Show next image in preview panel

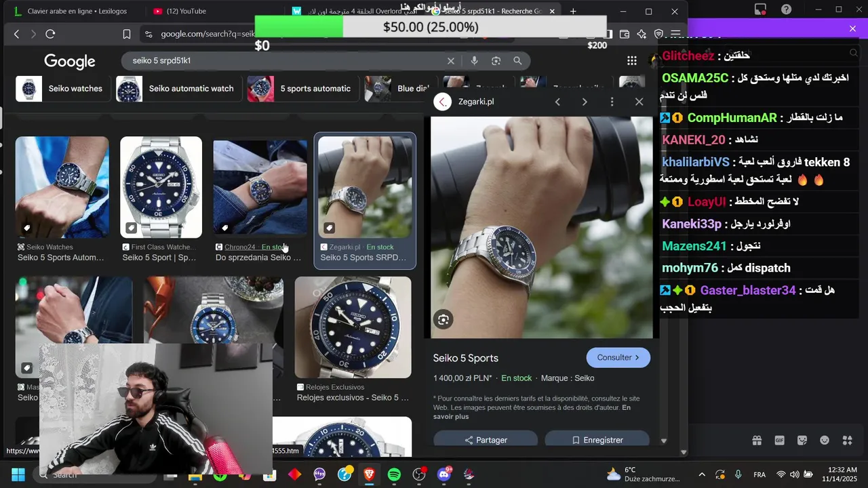pyautogui.click(x=585, y=102)
